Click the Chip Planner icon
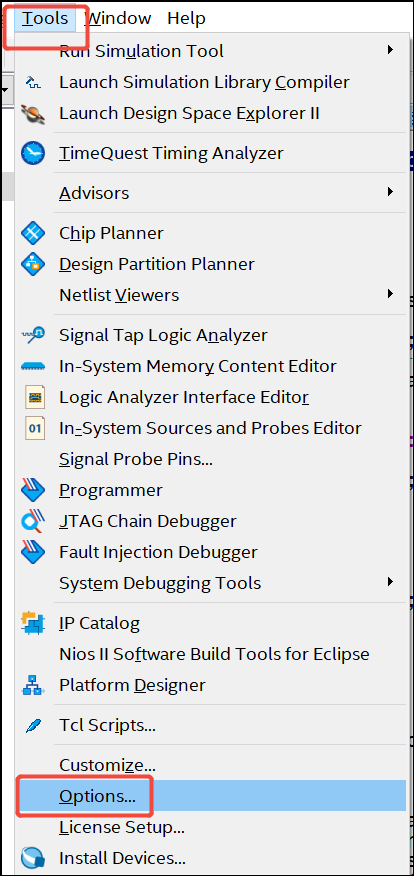Image resolution: width=414 pixels, height=876 pixels. [33, 233]
